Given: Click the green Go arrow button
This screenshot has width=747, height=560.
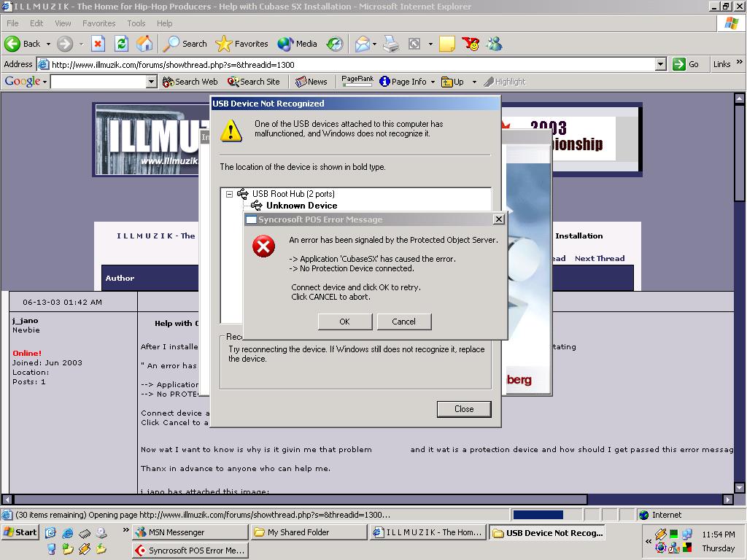Looking at the screenshot, I should (679, 64).
